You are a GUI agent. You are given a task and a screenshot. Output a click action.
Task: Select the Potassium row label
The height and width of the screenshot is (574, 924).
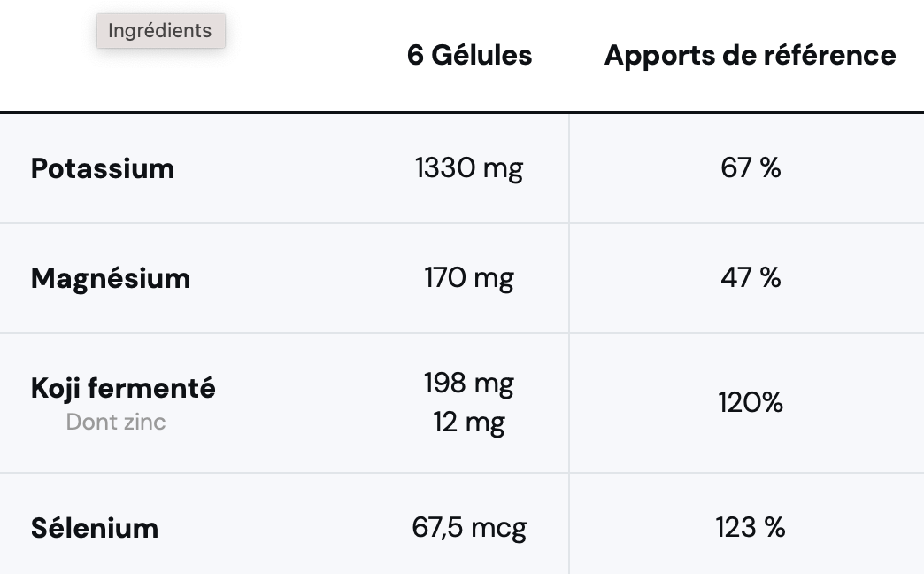coord(103,168)
